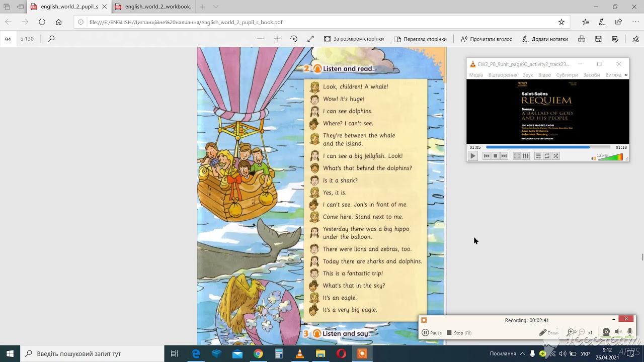Open the VLC Медіа menu
This screenshot has height=362, width=644.
point(476,75)
